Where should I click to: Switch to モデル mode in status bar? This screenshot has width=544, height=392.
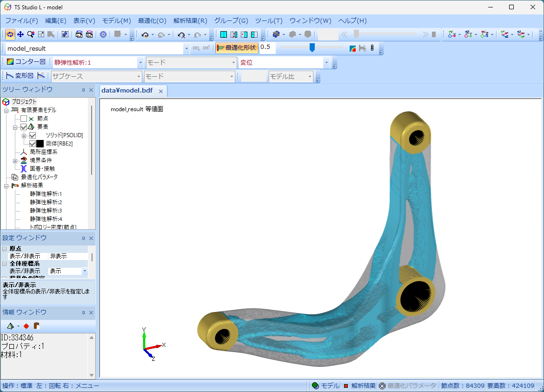(x=325, y=386)
